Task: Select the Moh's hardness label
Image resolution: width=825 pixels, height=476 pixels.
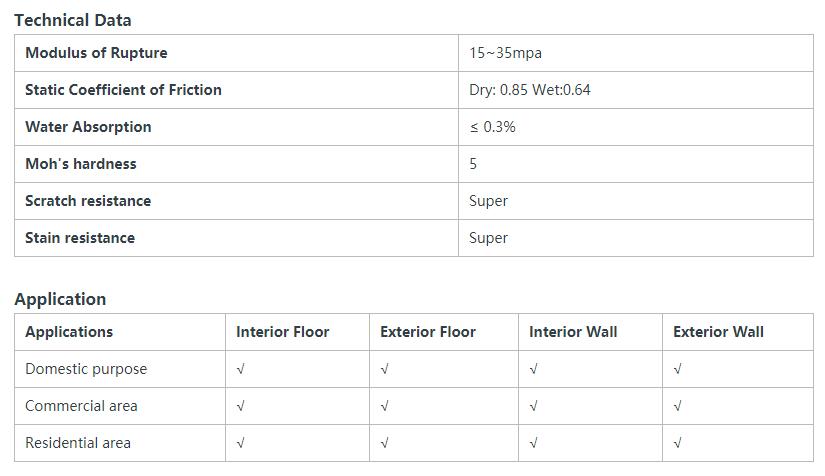Action: tap(81, 164)
